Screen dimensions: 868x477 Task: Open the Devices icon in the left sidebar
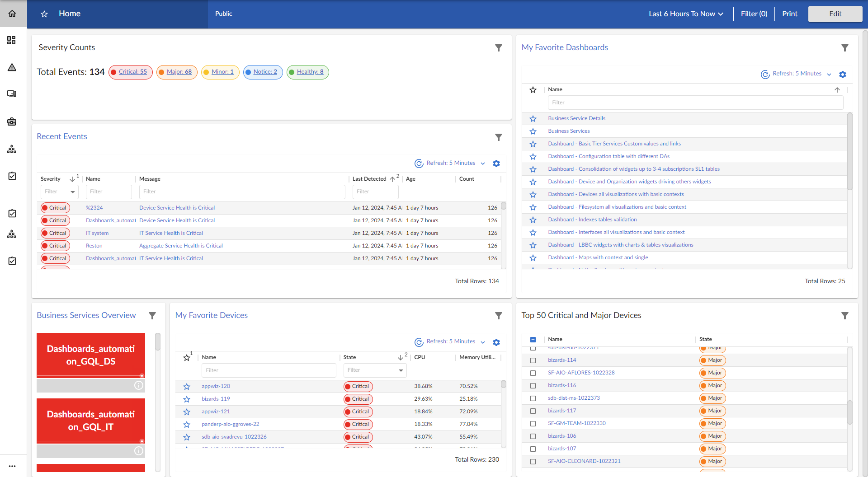coord(12,94)
